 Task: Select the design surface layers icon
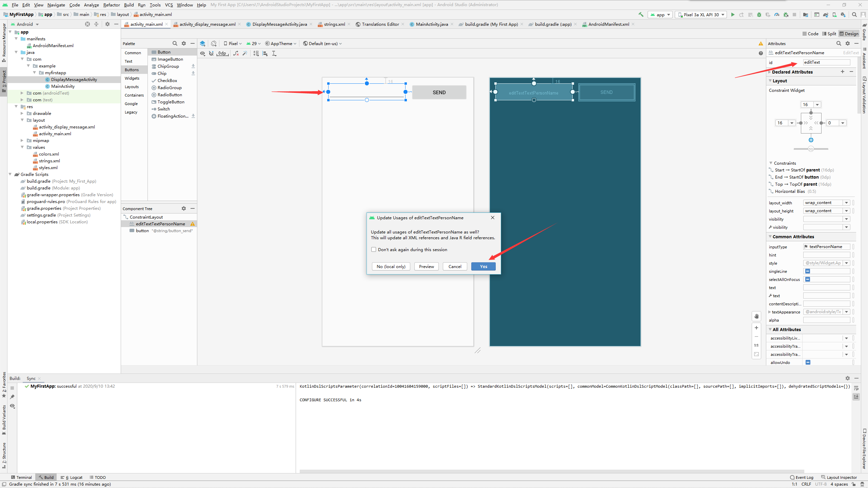coord(202,43)
